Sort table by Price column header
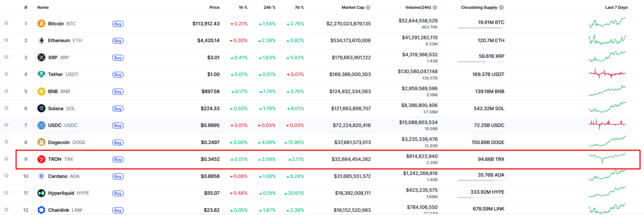This screenshot has height=215, width=644. click(x=214, y=8)
